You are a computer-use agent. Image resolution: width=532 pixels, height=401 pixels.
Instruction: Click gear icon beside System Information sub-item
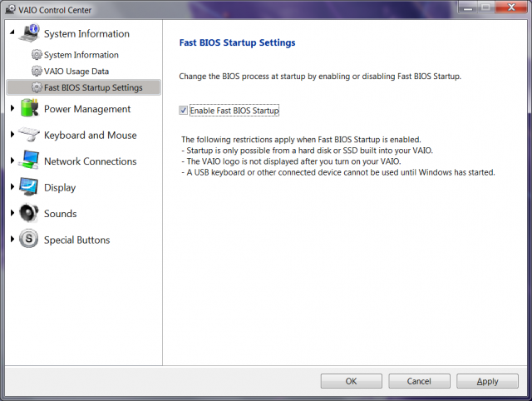point(37,54)
